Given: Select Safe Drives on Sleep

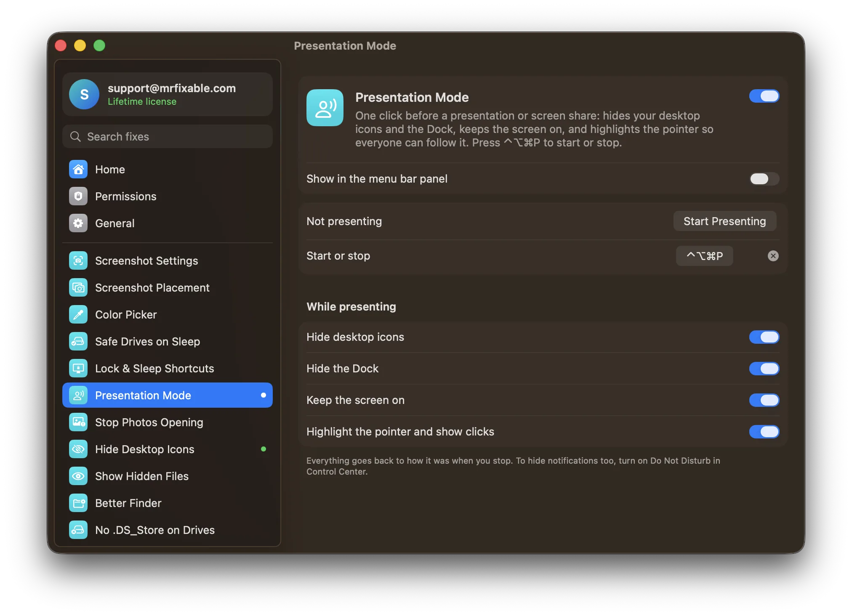Looking at the screenshot, I should pyautogui.click(x=168, y=342).
